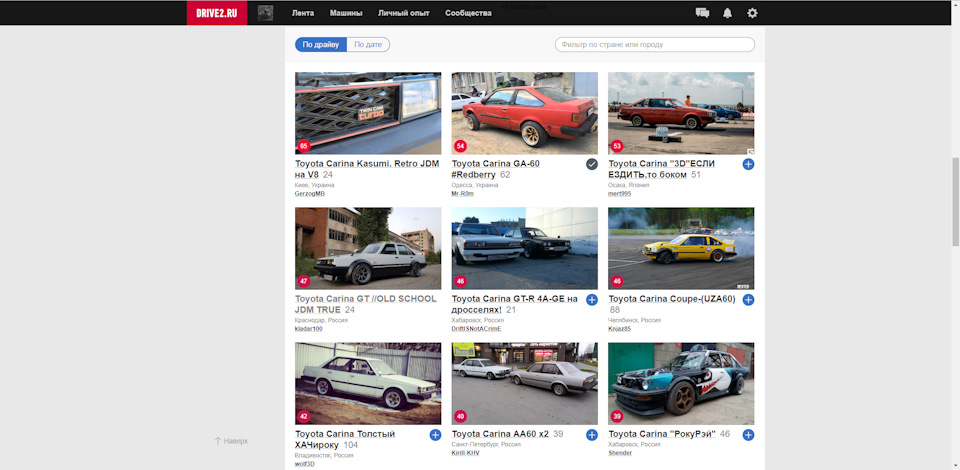Image resolution: width=960 pixels, height=470 pixels.
Task: Click the page vertical scrollbar thumb
Action: pos(955,201)
